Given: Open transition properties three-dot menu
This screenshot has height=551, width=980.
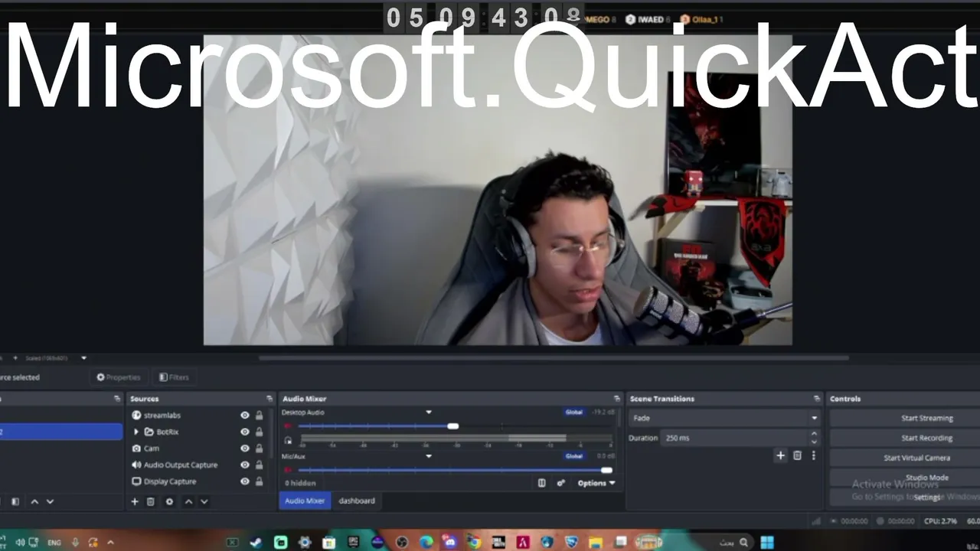Looking at the screenshot, I should [813, 455].
